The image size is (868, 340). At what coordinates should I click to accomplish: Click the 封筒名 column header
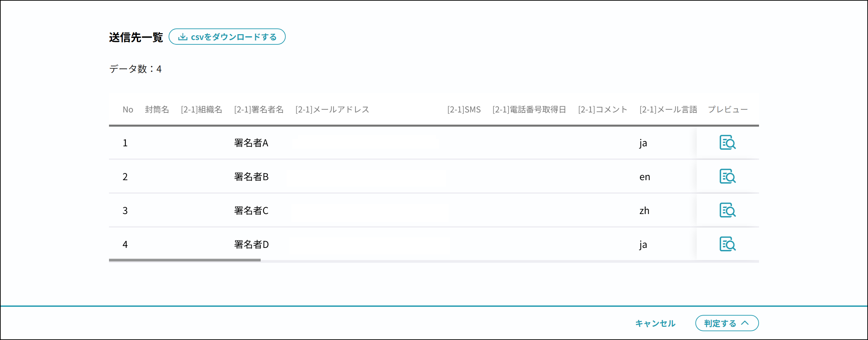click(x=157, y=109)
